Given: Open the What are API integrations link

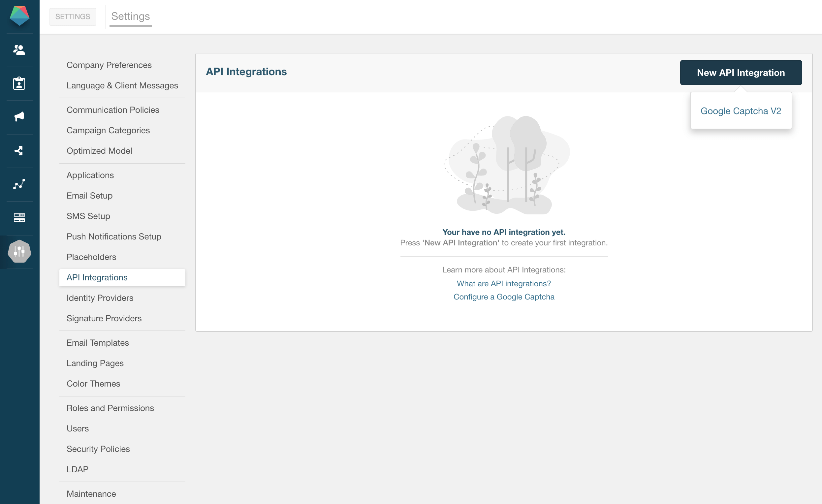Looking at the screenshot, I should [x=504, y=284].
